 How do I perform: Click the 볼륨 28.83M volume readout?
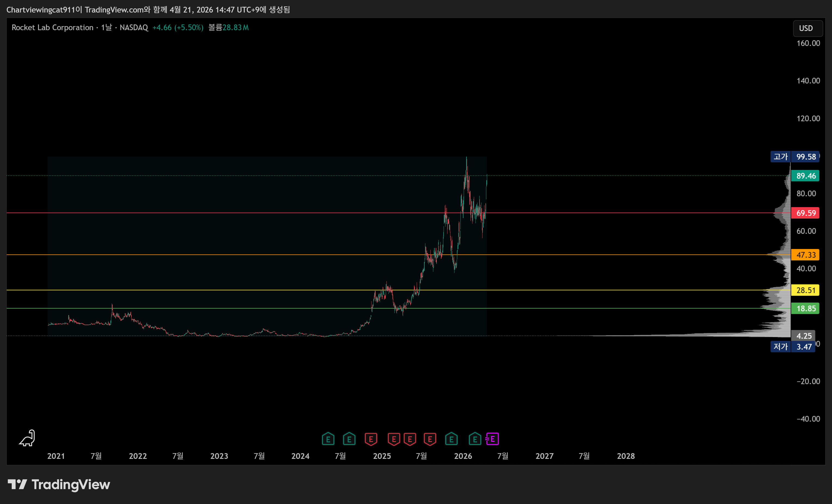[228, 28]
